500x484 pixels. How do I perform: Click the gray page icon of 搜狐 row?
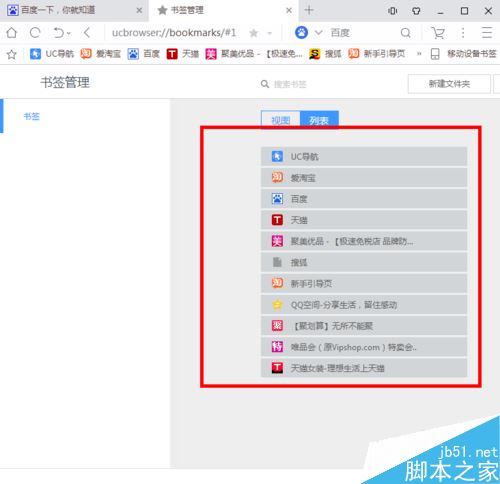[x=277, y=262]
